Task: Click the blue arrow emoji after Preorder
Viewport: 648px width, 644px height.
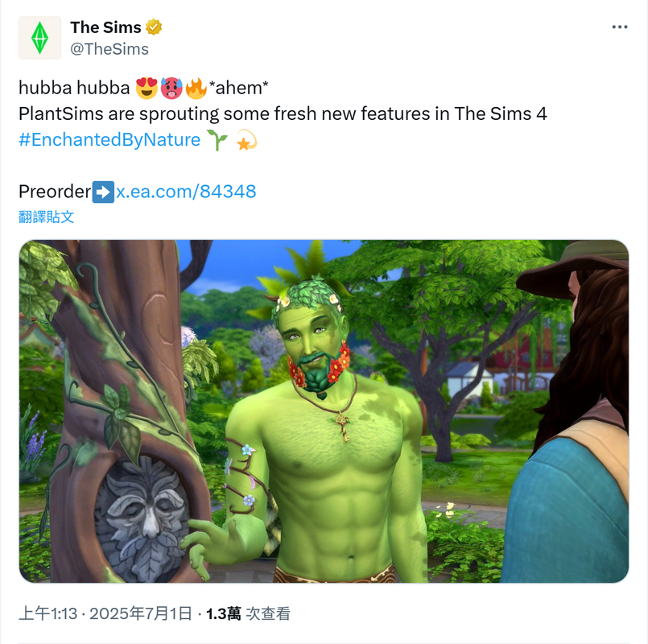Action: (103, 192)
